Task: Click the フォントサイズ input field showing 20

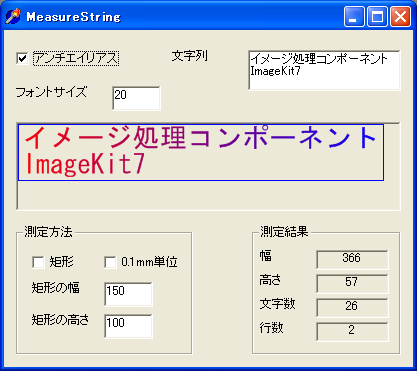Action: tap(136, 98)
